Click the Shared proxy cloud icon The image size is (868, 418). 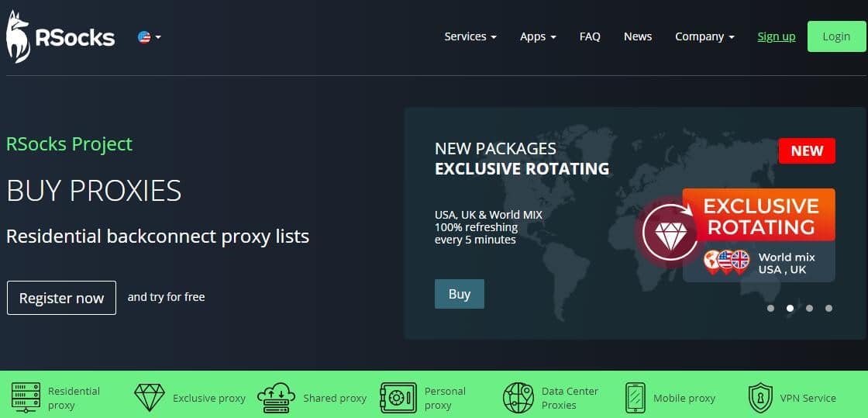tap(276, 398)
